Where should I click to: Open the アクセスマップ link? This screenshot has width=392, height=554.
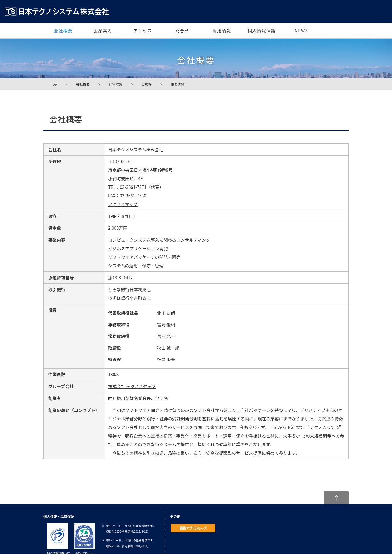point(123,204)
